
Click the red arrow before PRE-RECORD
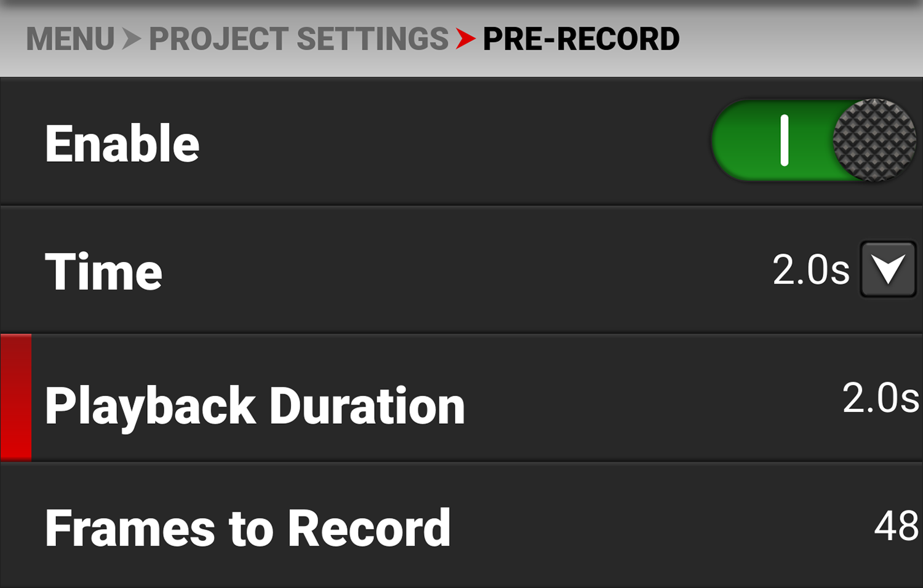coord(465,39)
